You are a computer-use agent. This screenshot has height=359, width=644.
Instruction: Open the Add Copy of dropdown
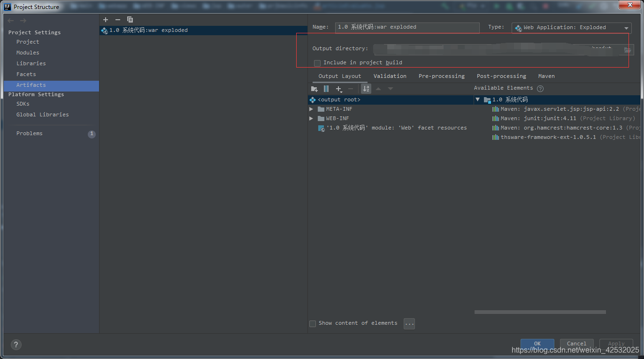pos(339,89)
